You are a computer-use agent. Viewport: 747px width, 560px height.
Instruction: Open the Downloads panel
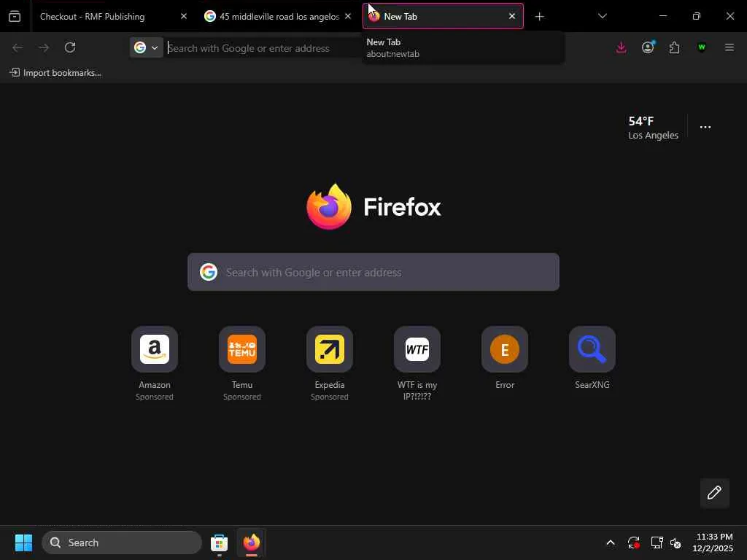click(x=622, y=47)
